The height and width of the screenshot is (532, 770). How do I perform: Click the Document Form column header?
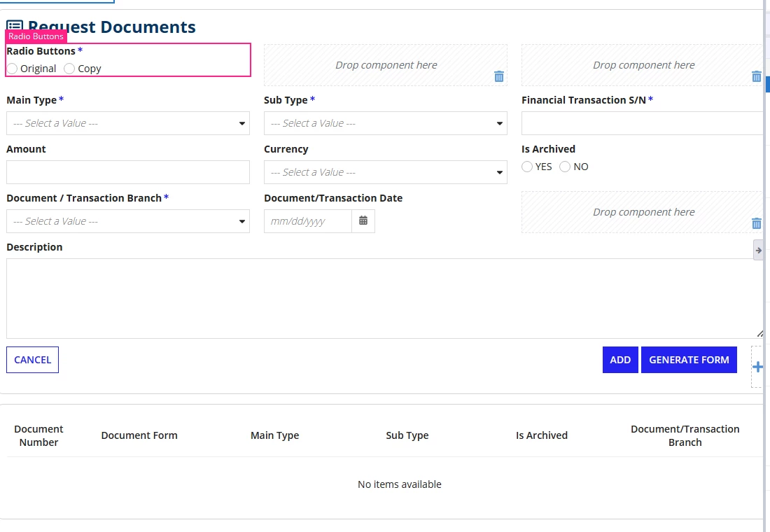click(139, 435)
